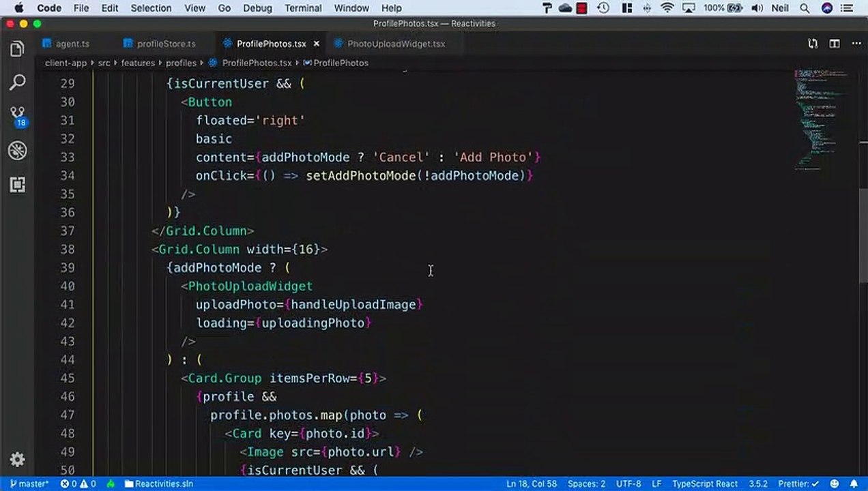Click handleUploadImage on line 41
The image size is (868, 491).
(x=353, y=304)
